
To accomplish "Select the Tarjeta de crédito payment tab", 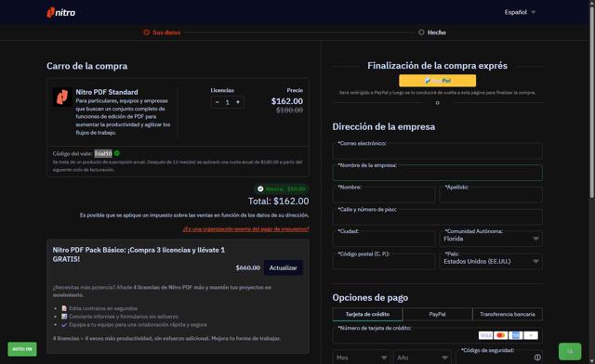I will (367, 315).
